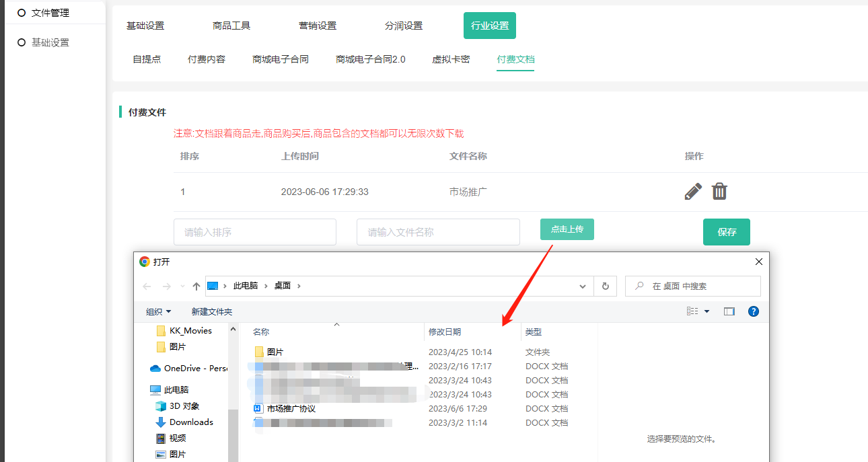
Task: Select Downloads in the navigation tree
Action: [191, 422]
